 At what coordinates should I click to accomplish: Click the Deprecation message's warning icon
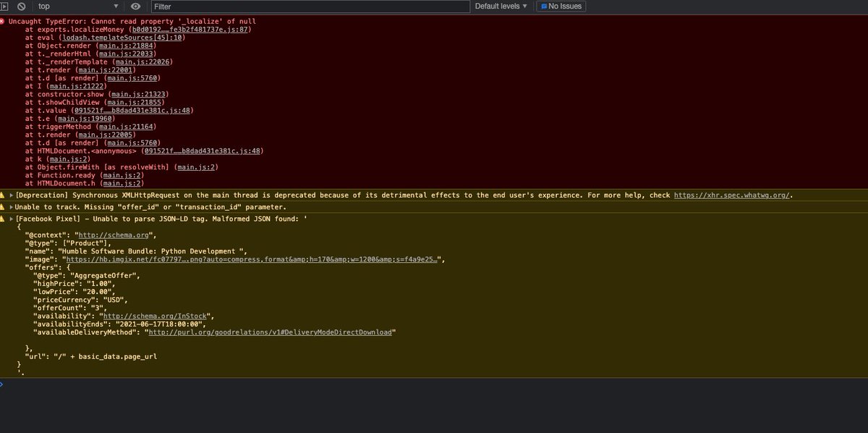tap(3, 196)
